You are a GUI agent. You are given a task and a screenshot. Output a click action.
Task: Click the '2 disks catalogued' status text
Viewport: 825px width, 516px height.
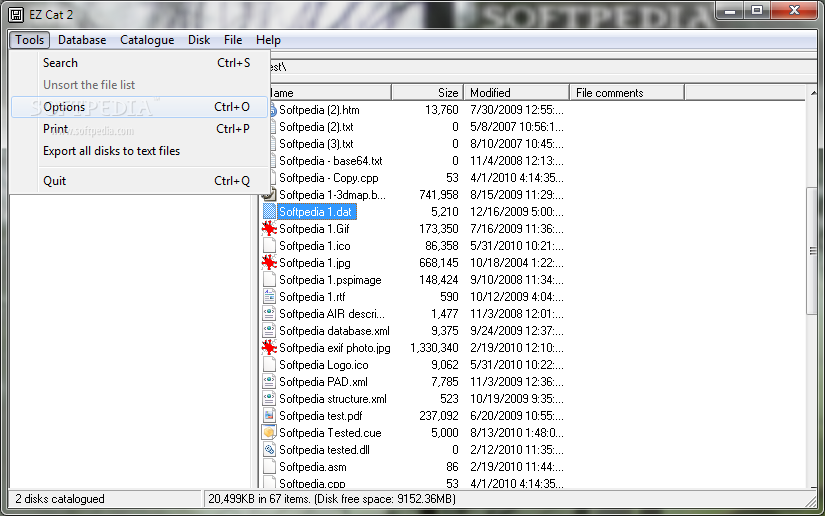60,499
